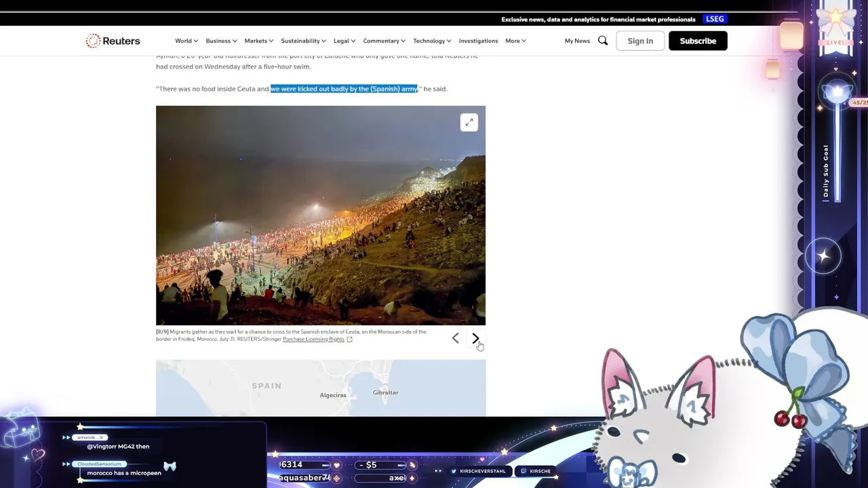Open the Commentary dropdown
The image size is (868, 488).
coord(384,41)
